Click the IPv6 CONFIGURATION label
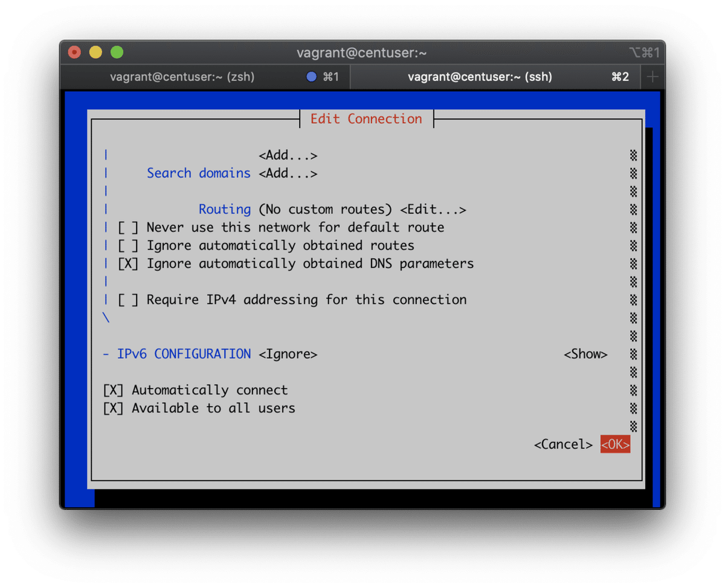The image size is (725, 588). click(184, 354)
